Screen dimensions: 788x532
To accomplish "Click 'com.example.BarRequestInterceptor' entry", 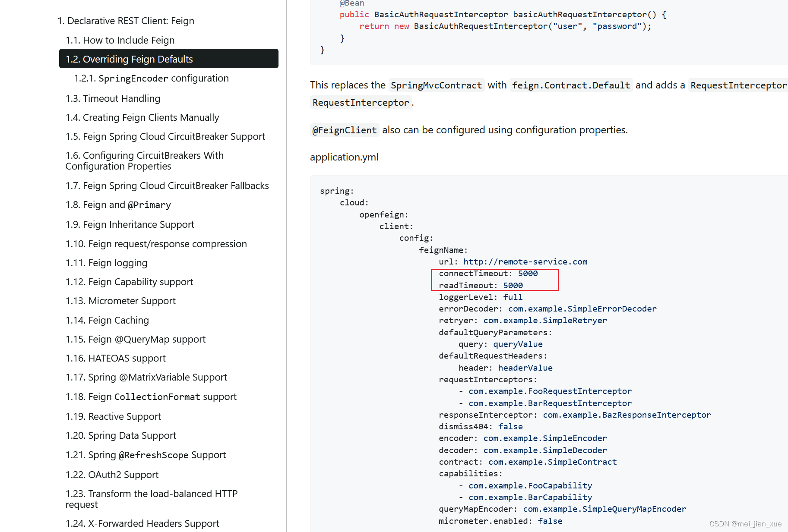I will (550, 403).
